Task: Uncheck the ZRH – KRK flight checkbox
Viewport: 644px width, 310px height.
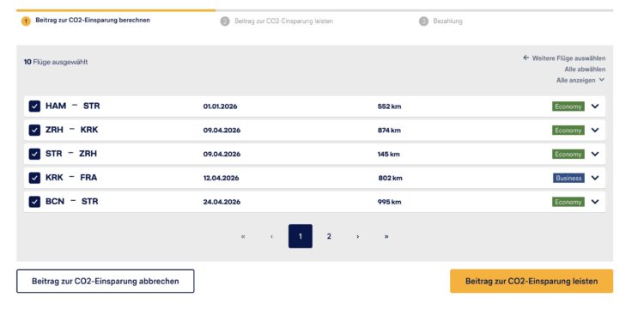Action: (x=34, y=131)
